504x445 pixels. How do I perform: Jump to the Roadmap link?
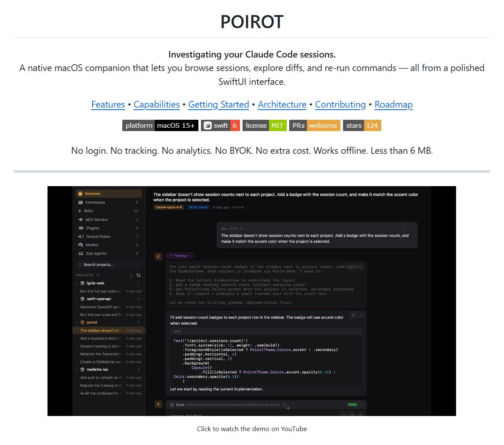coord(393,105)
